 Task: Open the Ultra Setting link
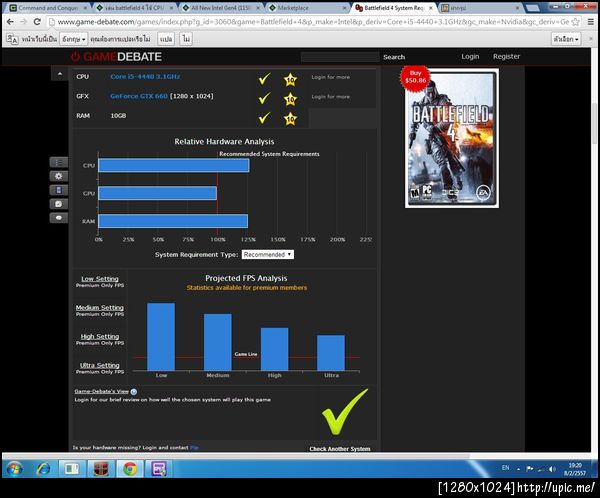coord(99,366)
